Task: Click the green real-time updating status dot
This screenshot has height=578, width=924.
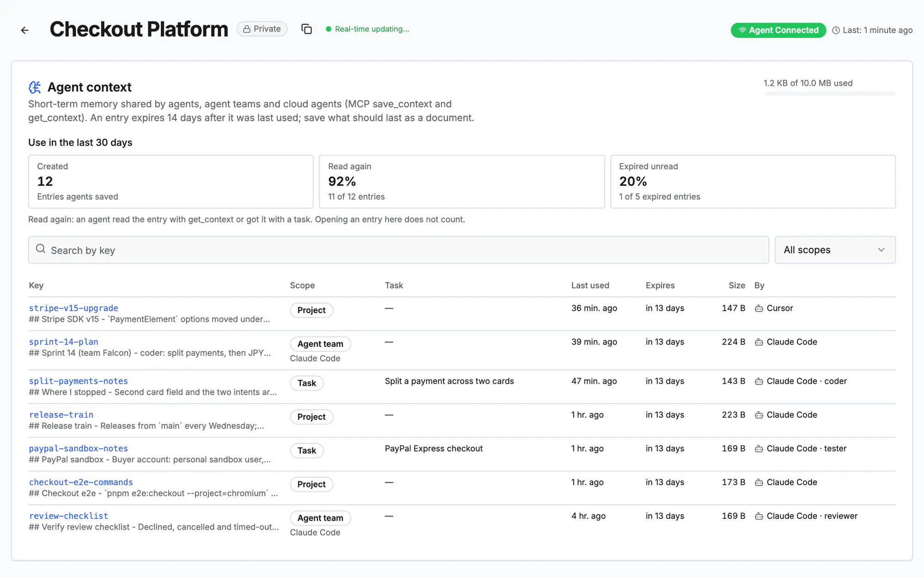Action: pyautogui.click(x=328, y=29)
